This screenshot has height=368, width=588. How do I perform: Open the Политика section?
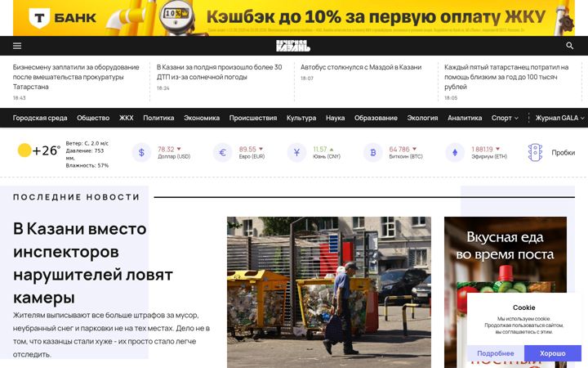click(x=158, y=118)
